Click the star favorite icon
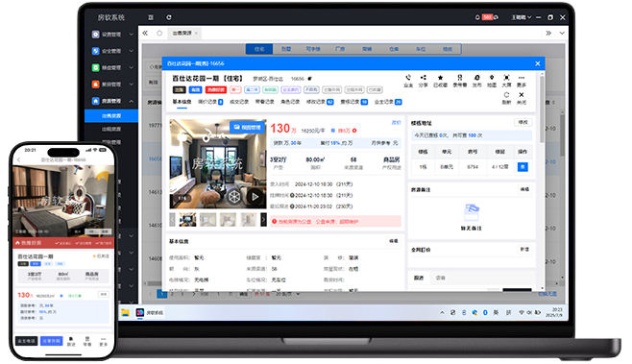The height and width of the screenshot is (364, 632). click(440, 78)
